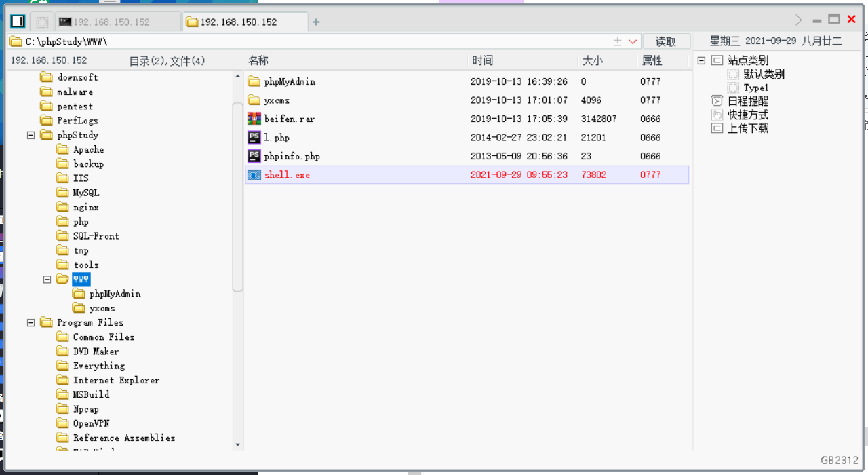This screenshot has width=868, height=475.
Task: Collapse the phpStudy tree node
Action: coord(31,135)
